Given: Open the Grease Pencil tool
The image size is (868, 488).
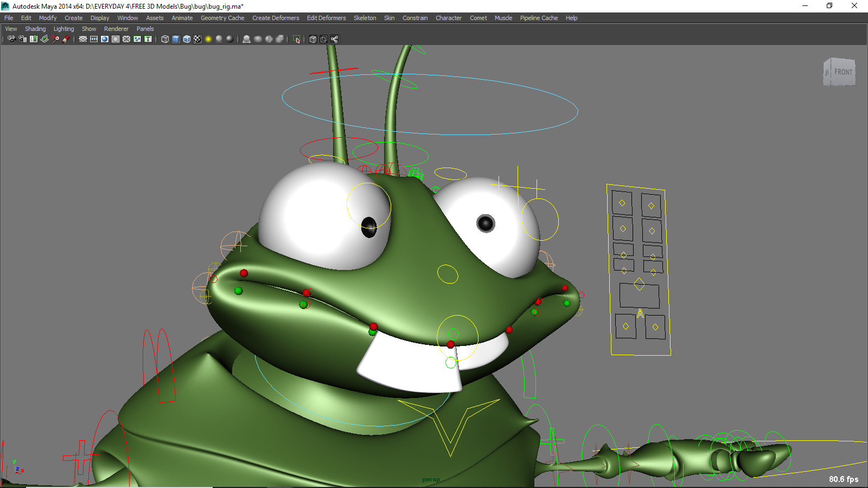Looking at the screenshot, I should (66, 39).
